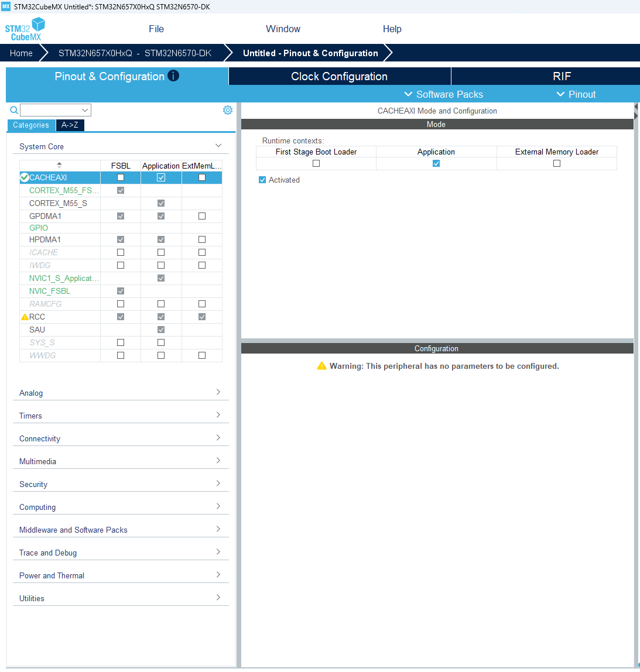This screenshot has width=640, height=672.
Task: Toggle SYS_S Application checkbox
Action: point(161,342)
